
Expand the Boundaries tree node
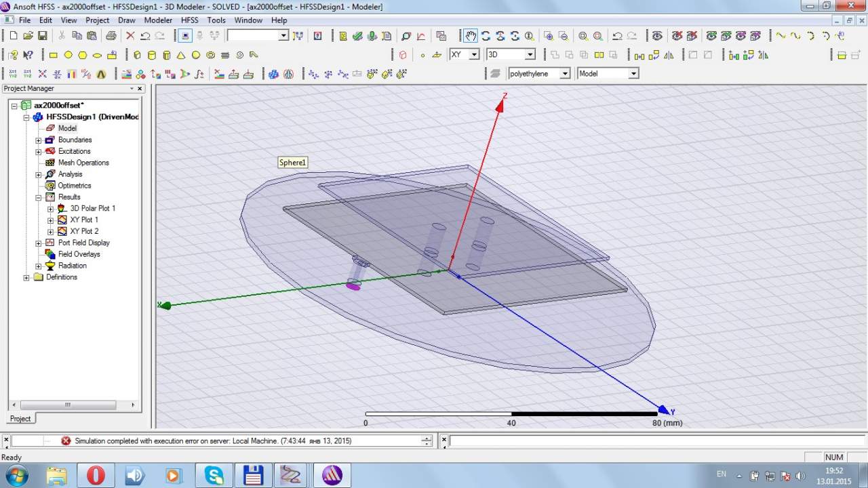click(x=39, y=140)
